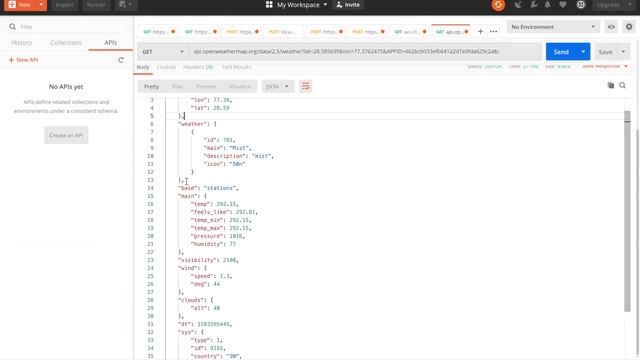Click the "visibility": 2100 line

pyautogui.click(x=208, y=260)
